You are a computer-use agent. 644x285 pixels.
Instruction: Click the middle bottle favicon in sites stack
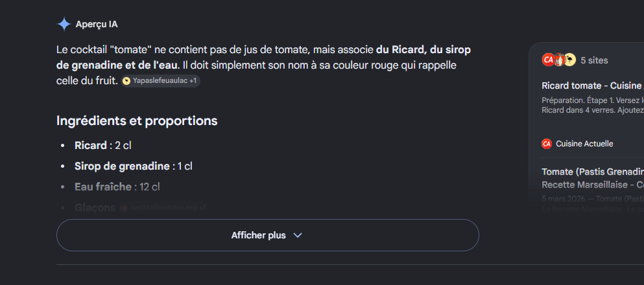point(559,60)
